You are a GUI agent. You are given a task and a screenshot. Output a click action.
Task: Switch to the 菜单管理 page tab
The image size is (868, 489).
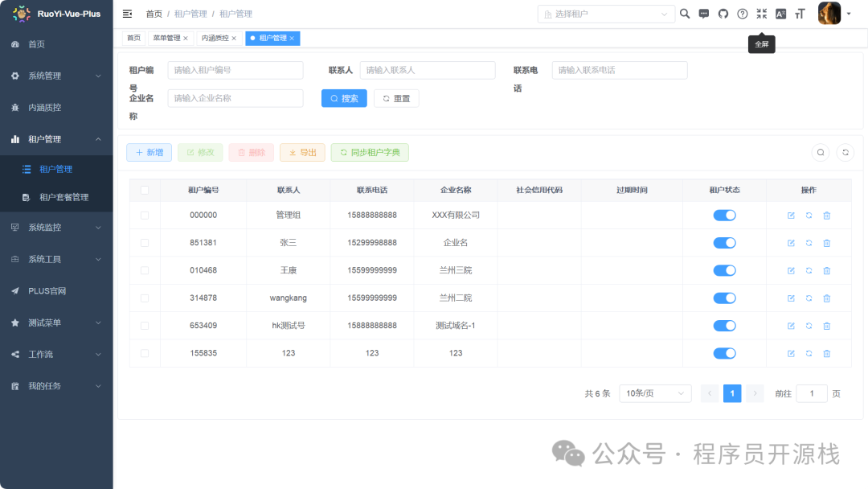point(170,39)
